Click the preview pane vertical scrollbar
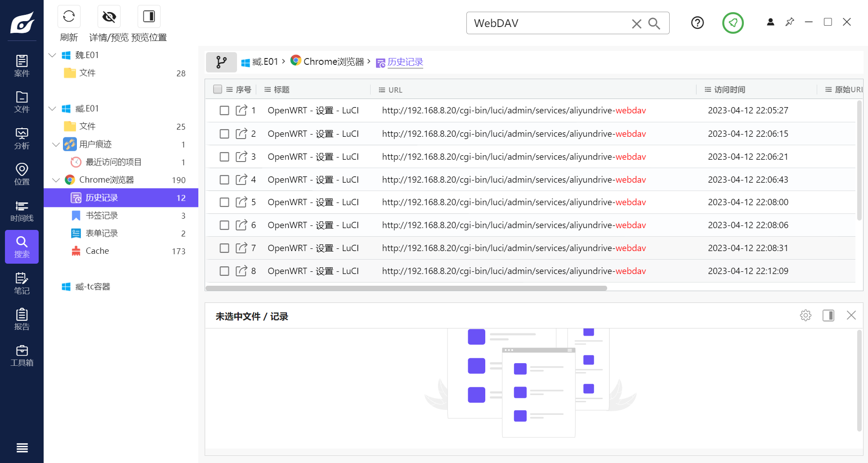 point(859,380)
